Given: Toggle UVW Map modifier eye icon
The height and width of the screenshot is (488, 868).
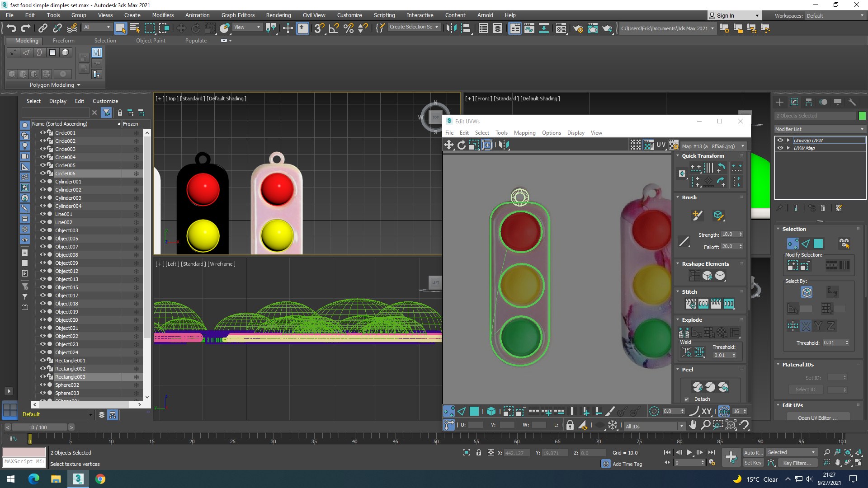Looking at the screenshot, I should 780,148.
